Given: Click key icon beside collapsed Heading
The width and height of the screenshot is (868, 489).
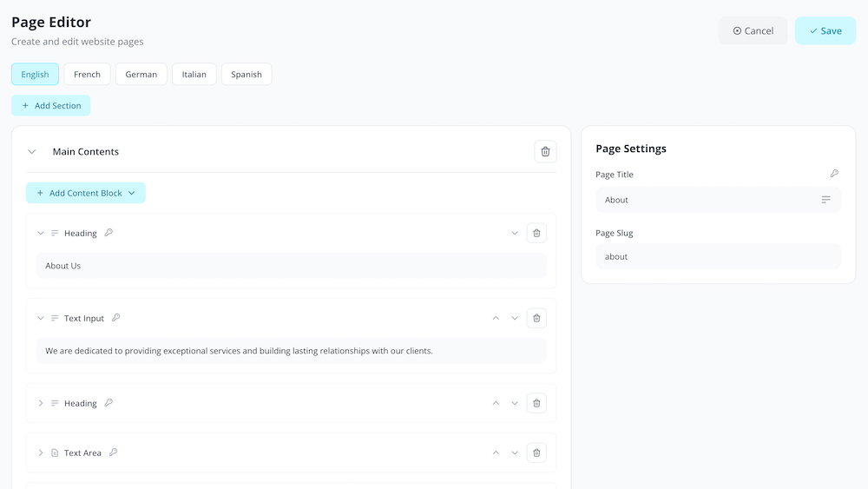Looking at the screenshot, I should [108, 403].
